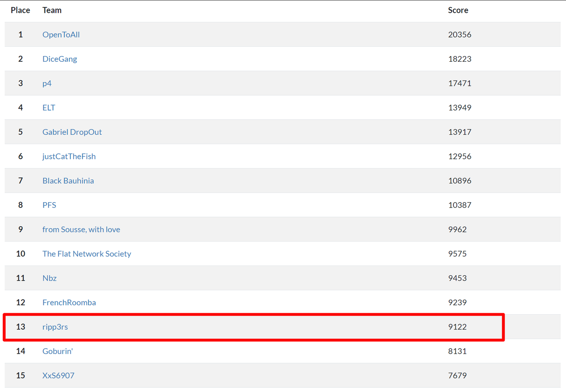The width and height of the screenshot is (566, 392).
Task: Open the FrenchRoomba team page
Action: (69, 302)
